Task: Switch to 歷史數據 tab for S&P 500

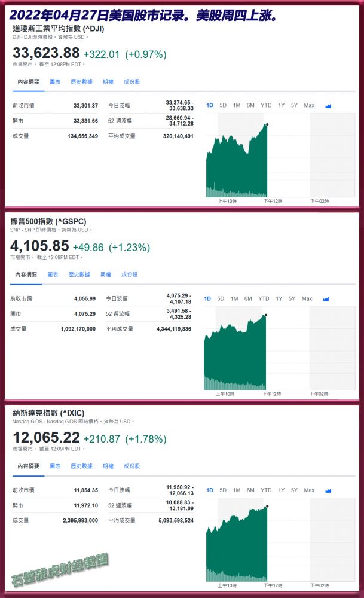Action: coord(79,274)
